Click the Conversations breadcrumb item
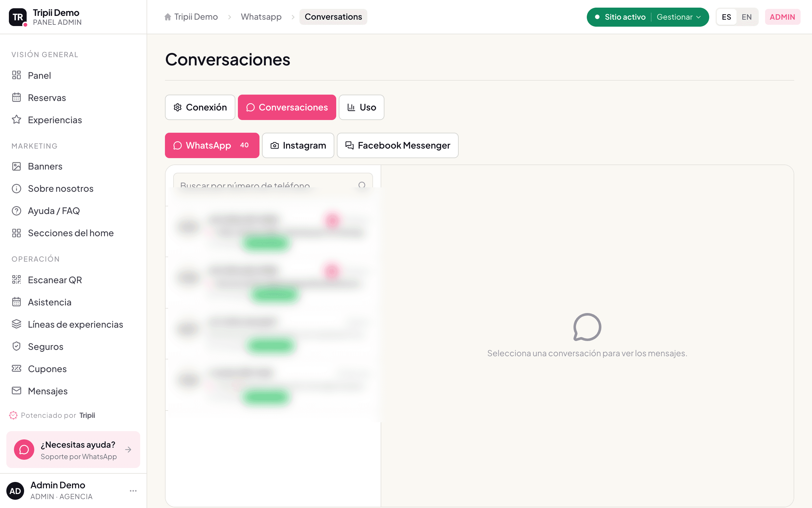This screenshot has height=508, width=812. [333, 17]
